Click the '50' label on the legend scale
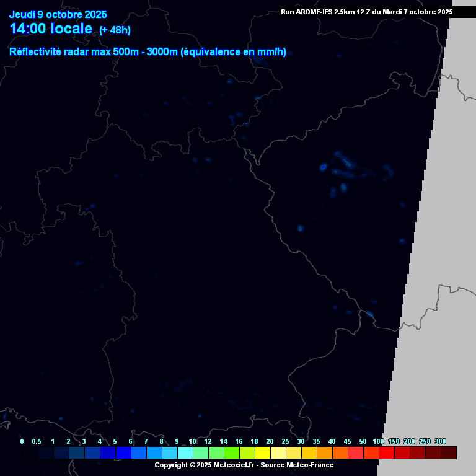Viewport: 476px width, 476px height. [x=363, y=441]
